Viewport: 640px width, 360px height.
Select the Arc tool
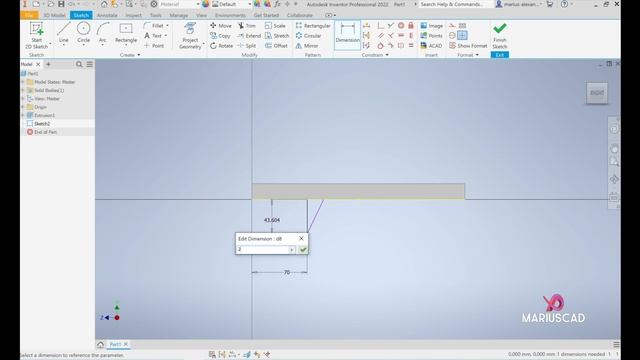click(102, 33)
